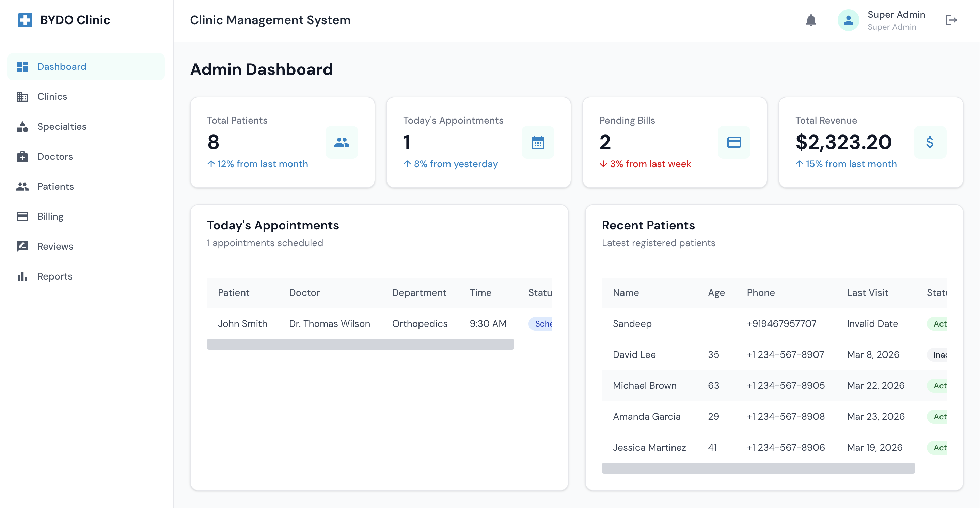Click the Reviews comment icon

(22, 246)
